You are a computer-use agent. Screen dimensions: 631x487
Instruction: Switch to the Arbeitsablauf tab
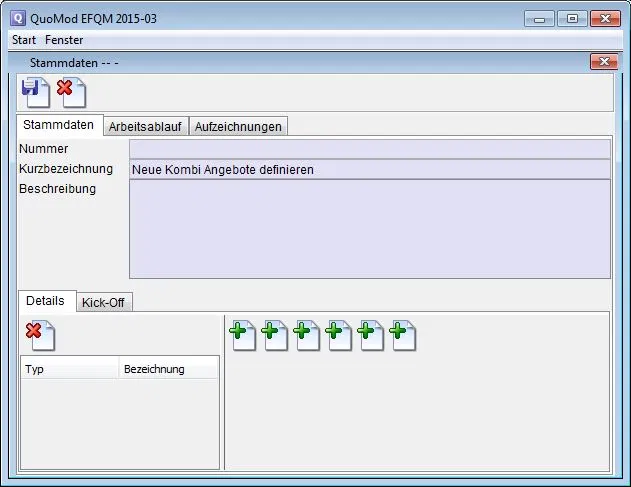tap(145, 126)
